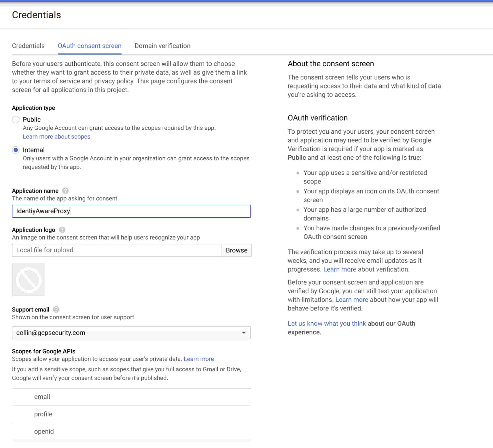Select the Public application type

pos(15,119)
